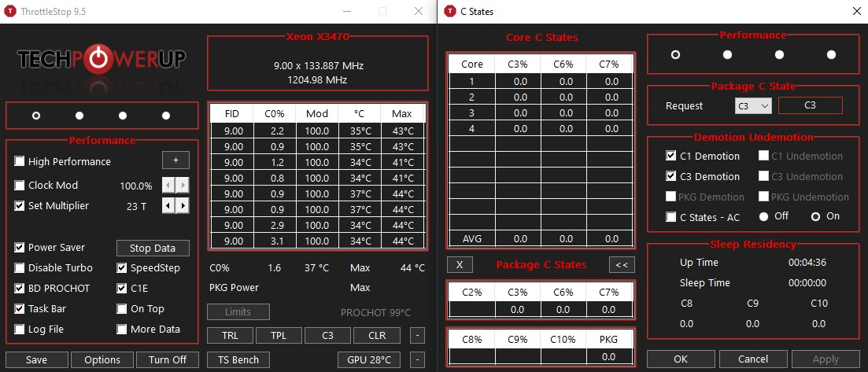Toggle the Clock Mod checkbox
The height and width of the screenshot is (372, 868).
click(x=20, y=186)
